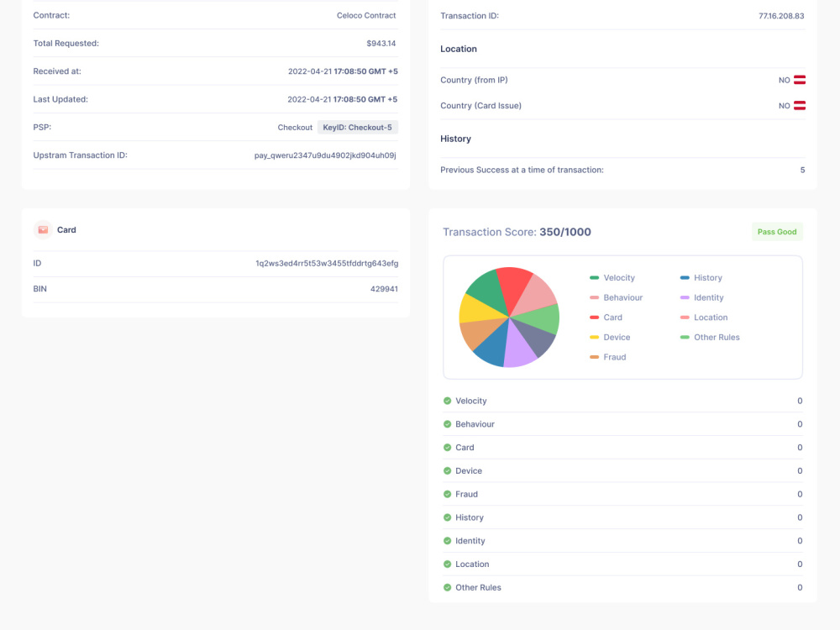Click green check icon next to Behaviour row
This screenshot has width=840, height=630.
448,424
